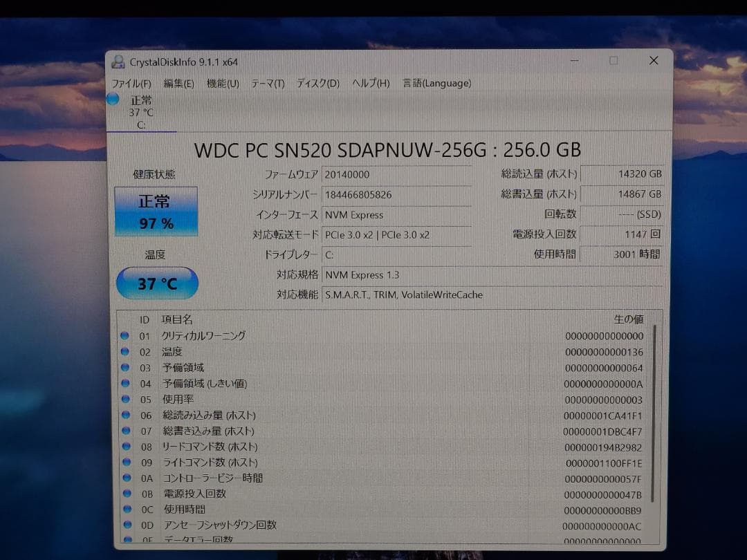Click the 正常 97% health status badge
Screen dimensions: 747x560
156,211
